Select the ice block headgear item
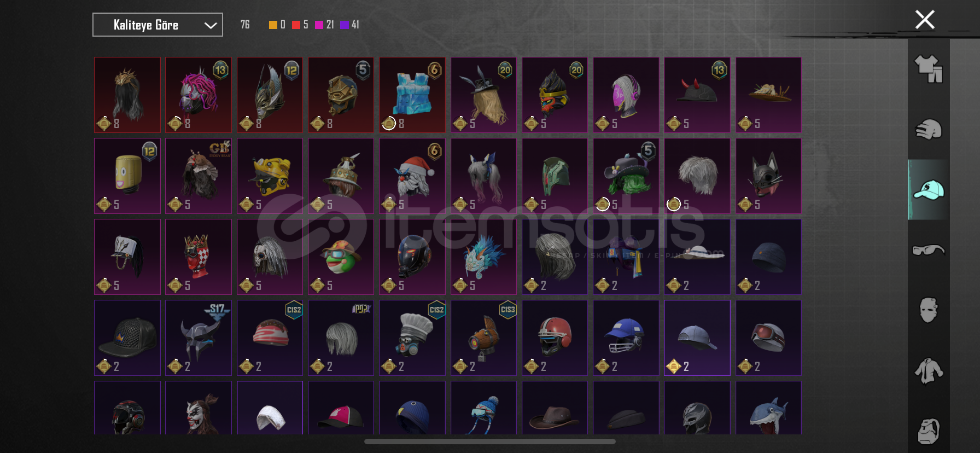Viewport: 980px width, 453px height. (x=412, y=95)
